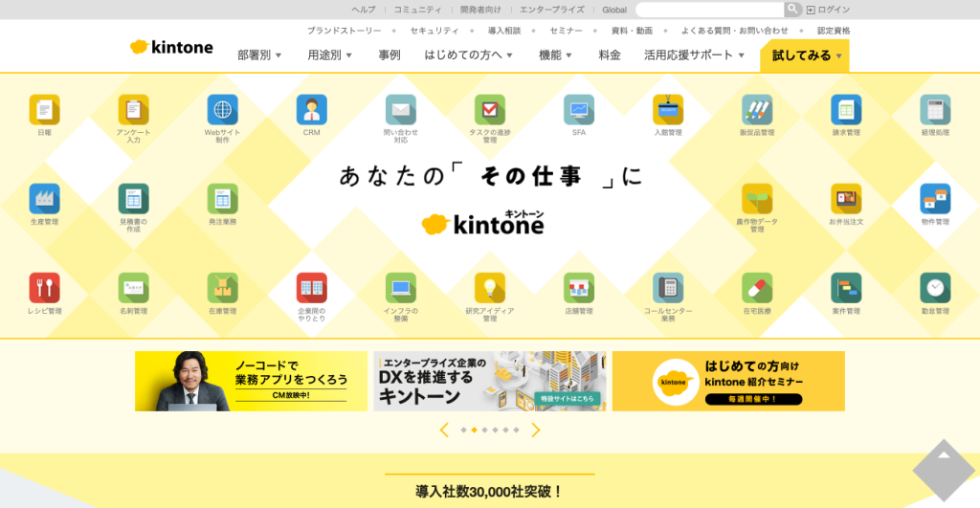Open the 見積書の作成 app icon

[x=133, y=199]
